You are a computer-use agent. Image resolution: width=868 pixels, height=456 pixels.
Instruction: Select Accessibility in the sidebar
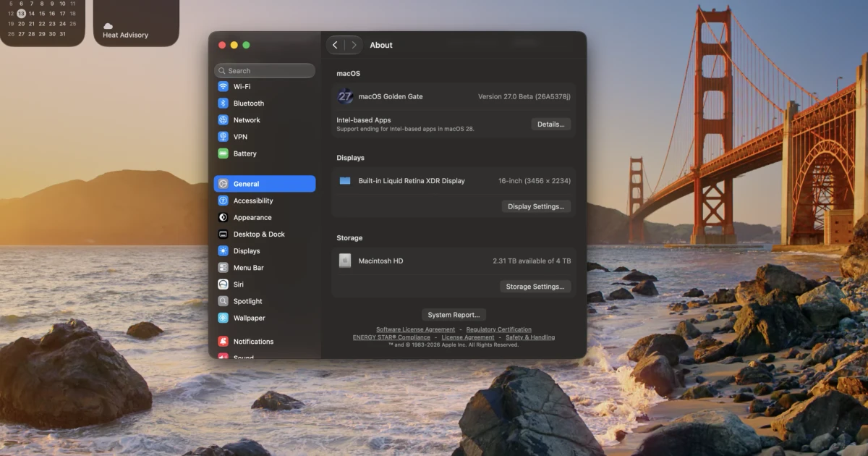265,200
